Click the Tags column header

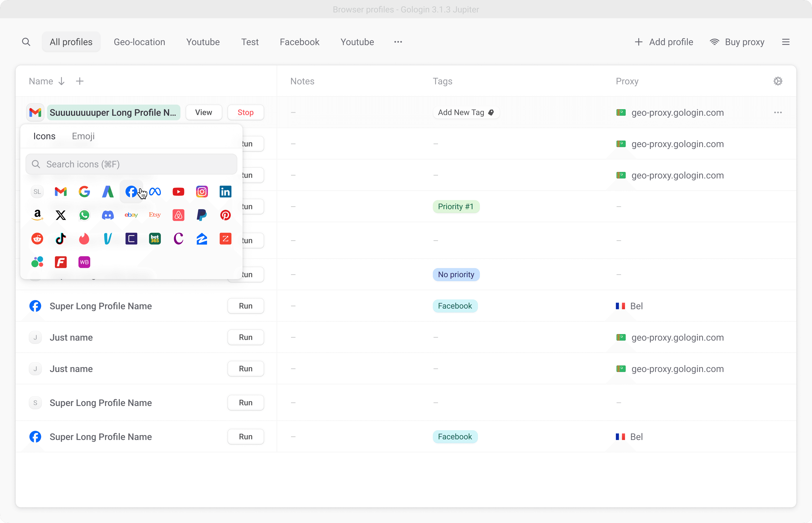pos(442,81)
